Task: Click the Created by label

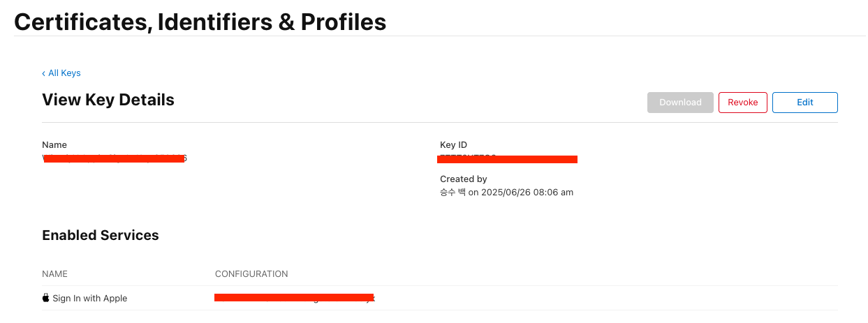Action: click(464, 179)
